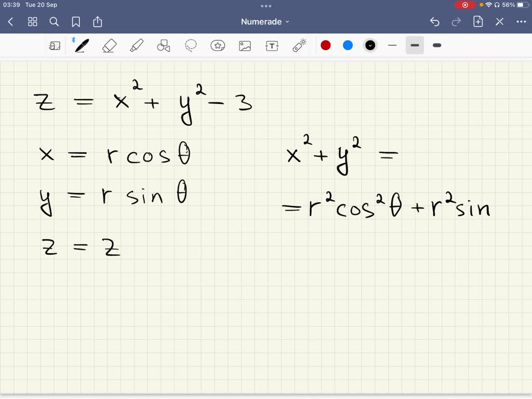Choose the thick stroke width
The width and height of the screenshot is (532, 399).
pos(436,45)
